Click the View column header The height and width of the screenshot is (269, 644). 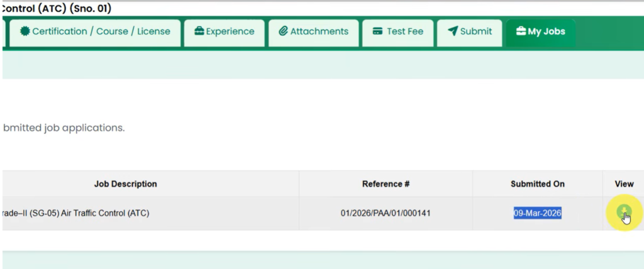coord(623,184)
